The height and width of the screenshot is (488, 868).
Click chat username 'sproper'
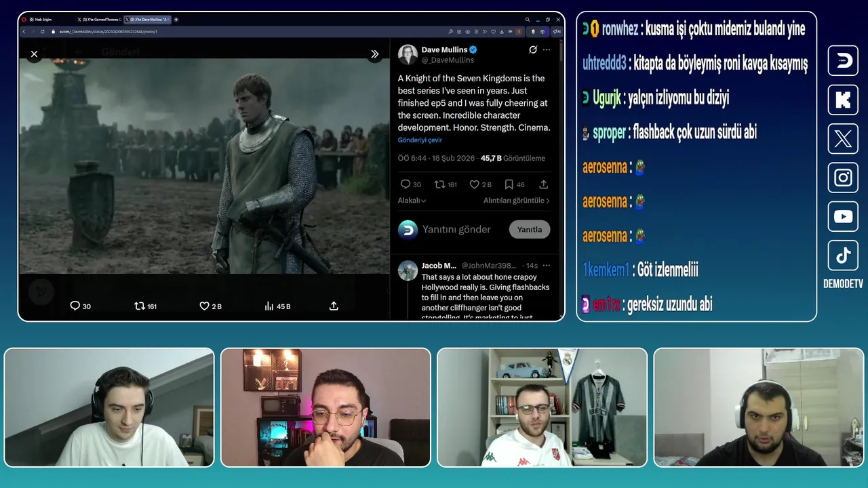coord(609,133)
